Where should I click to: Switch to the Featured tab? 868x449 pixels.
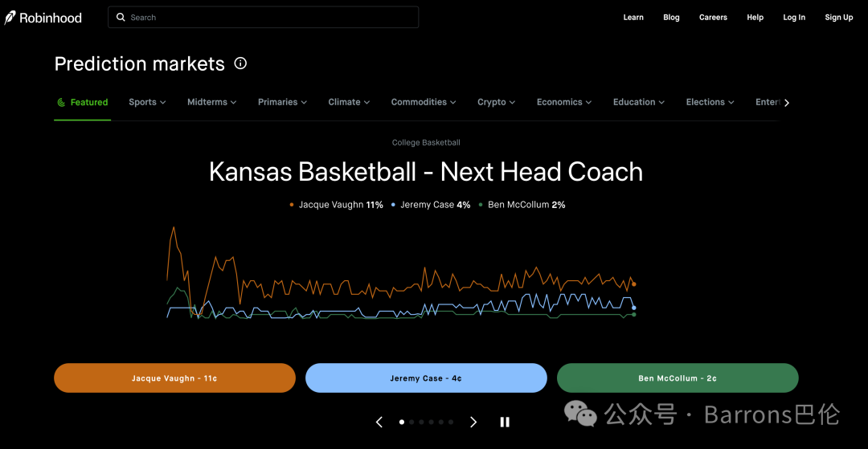(x=83, y=102)
